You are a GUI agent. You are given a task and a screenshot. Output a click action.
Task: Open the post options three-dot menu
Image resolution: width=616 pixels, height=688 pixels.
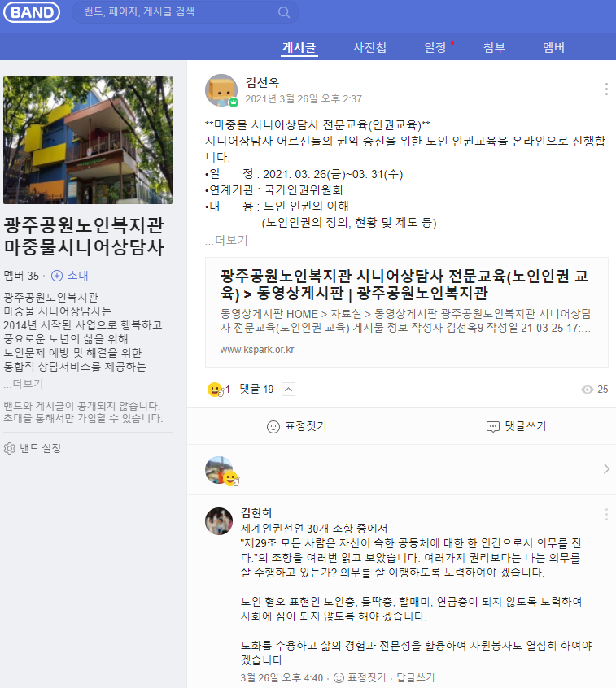(606, 89)
